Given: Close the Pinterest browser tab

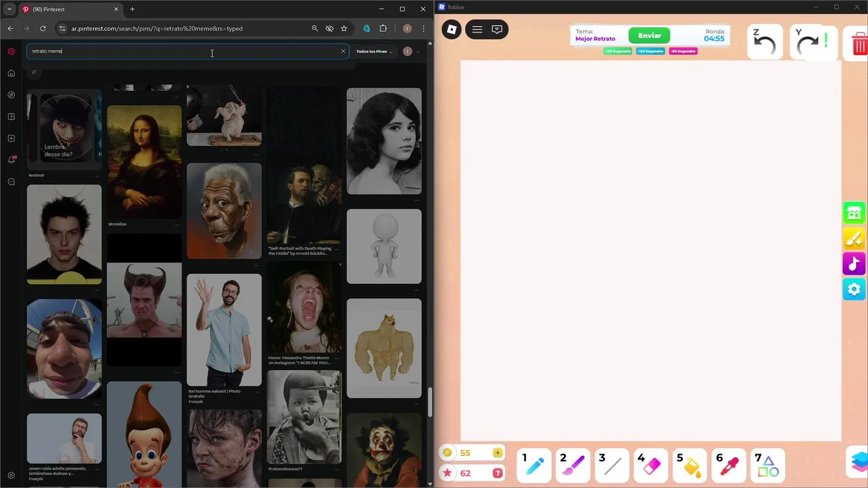Looking at the screenshot, I should [x=116, y=9].
